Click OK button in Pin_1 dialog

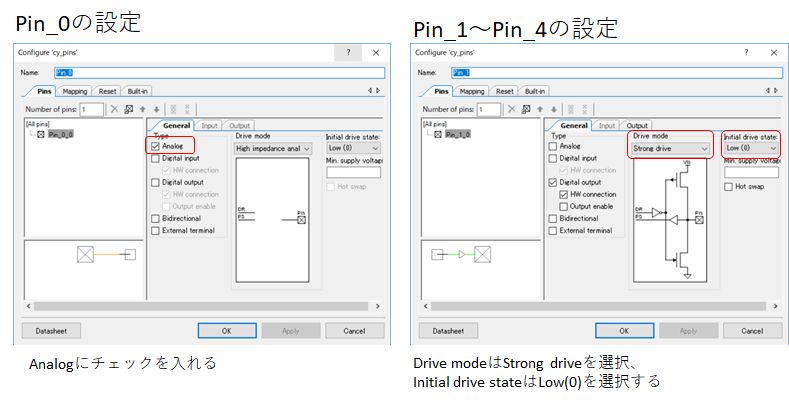pos(624,331)
